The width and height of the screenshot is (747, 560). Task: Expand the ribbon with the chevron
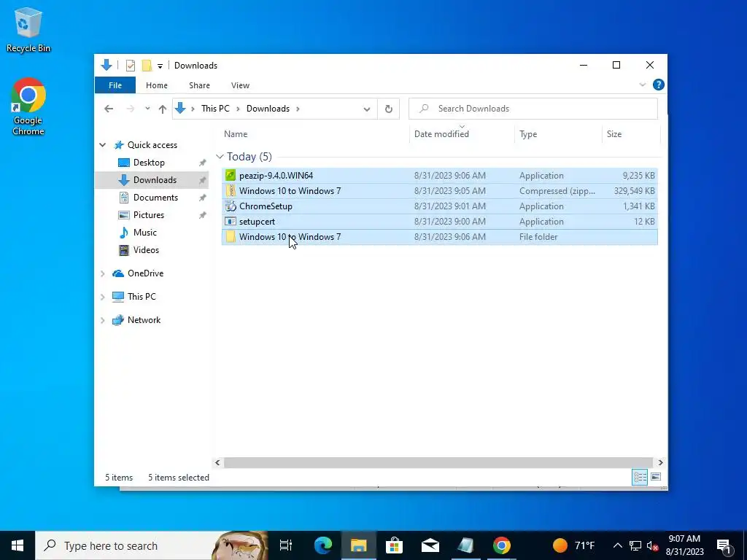point(642,85)
